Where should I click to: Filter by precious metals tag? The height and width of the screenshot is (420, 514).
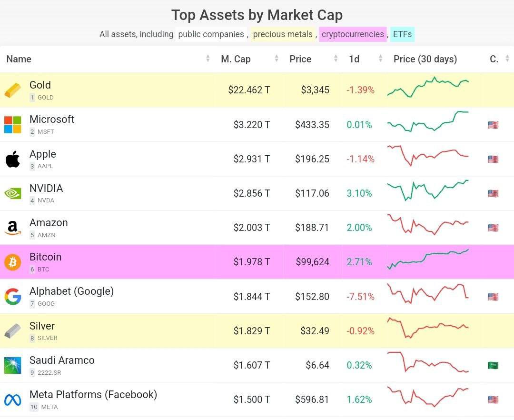tap(283, 34)
